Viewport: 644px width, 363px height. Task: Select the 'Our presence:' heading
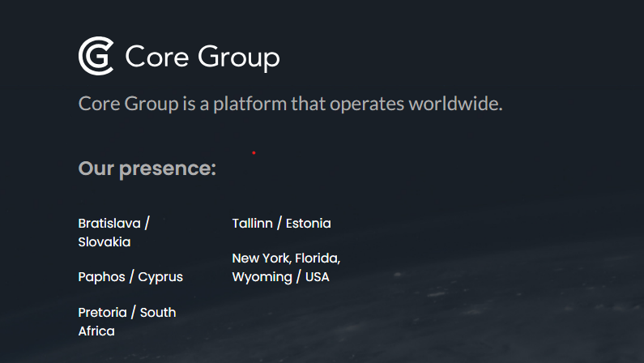click(x=147, y=169)
